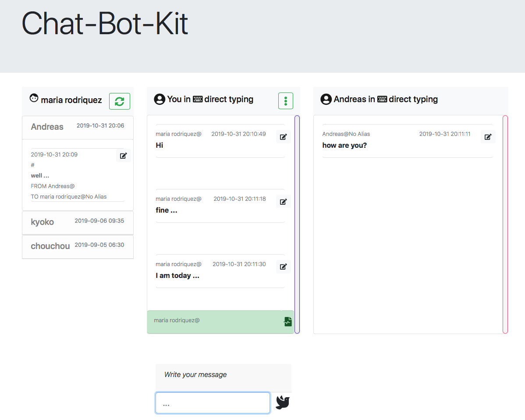The image size is (525, 420).
Task: Click the Chat-Bot-Kit title
Action: pos(105,23)
